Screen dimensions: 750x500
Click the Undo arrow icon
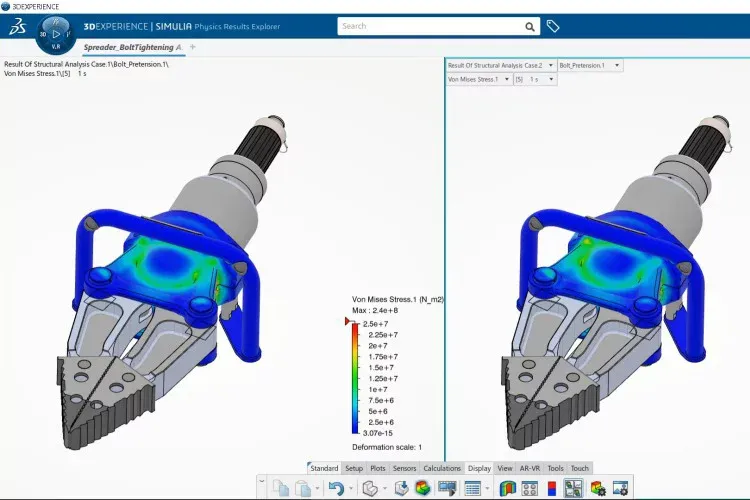click(x=339, y=487)
